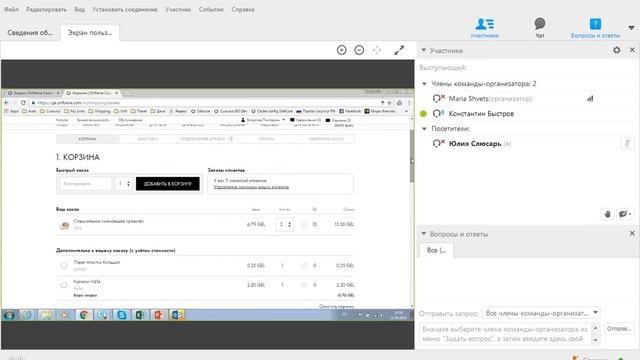Switch to the Экран польз... tab
The width and height of the screenshot is (640, 360).
[x=90, y=33]
